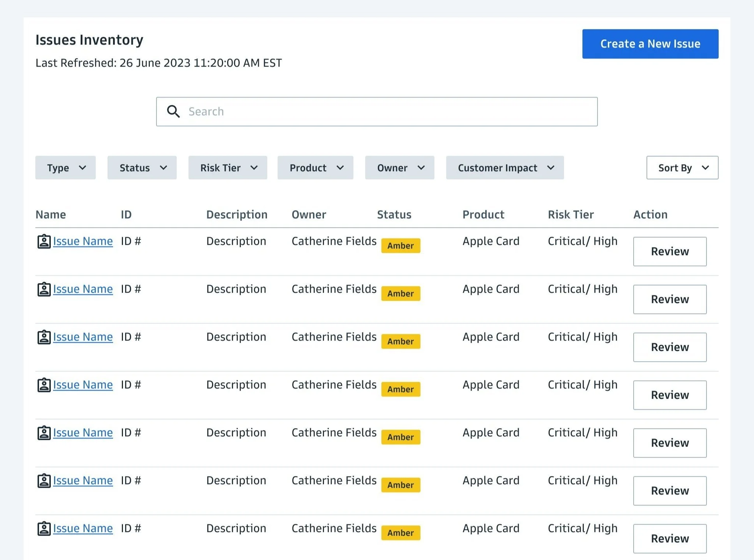This screenshot has height=560, width=754.
Task: Focus the Search input field
Action: (x=377, y=112)
